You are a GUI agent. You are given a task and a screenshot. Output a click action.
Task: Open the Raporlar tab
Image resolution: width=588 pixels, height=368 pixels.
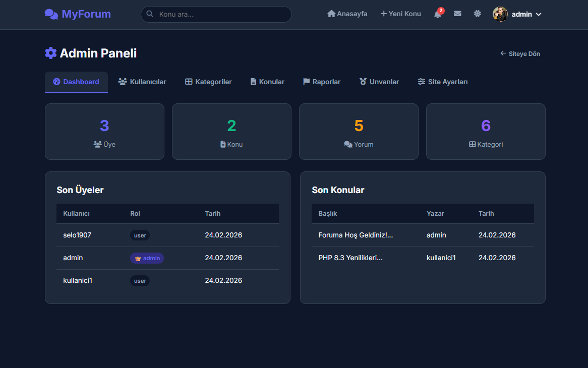(322, 82)
